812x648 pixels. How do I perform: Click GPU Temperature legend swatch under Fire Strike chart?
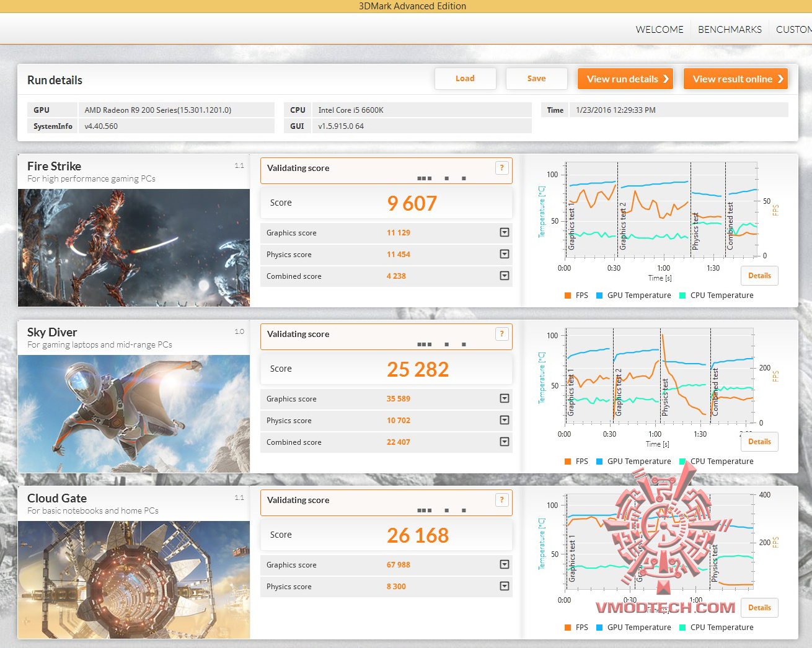pos(599,296)
